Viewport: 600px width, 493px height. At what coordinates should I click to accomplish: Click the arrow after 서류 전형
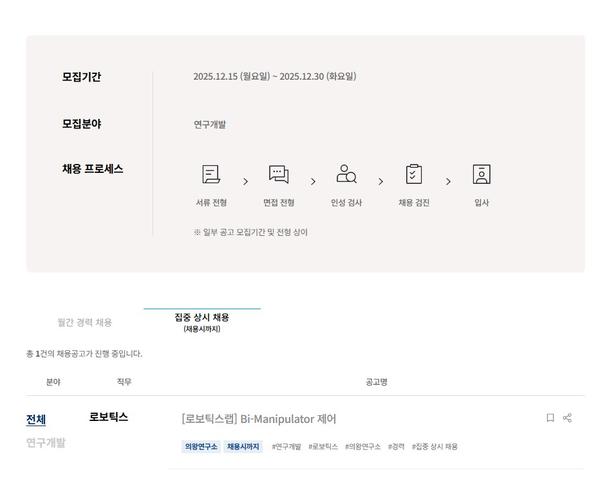point(245,181)
